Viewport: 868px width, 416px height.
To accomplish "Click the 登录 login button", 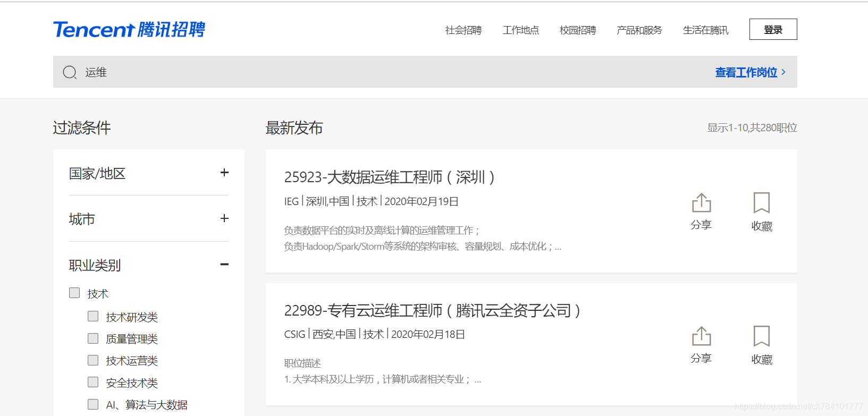I will 773,29.
